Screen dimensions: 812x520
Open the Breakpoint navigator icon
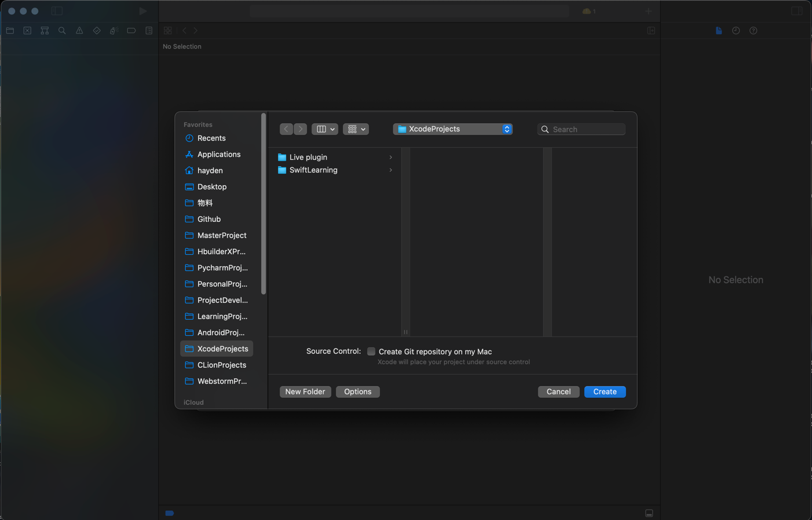coord(131,31)
